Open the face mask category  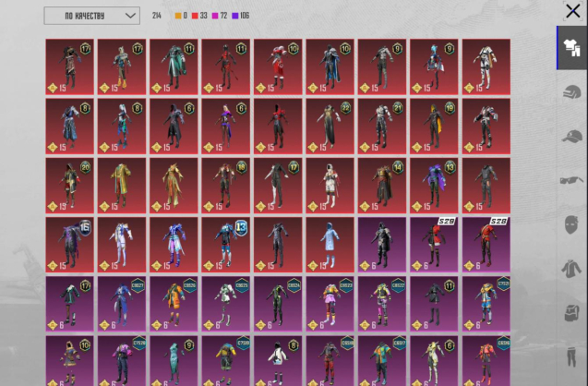tap(571, 224)
